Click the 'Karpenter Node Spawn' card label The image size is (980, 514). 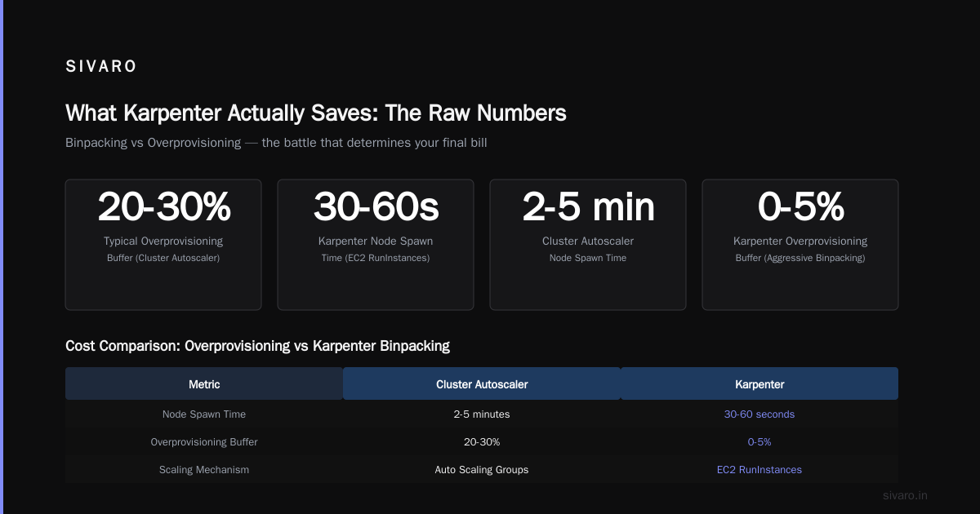[376, 241]
